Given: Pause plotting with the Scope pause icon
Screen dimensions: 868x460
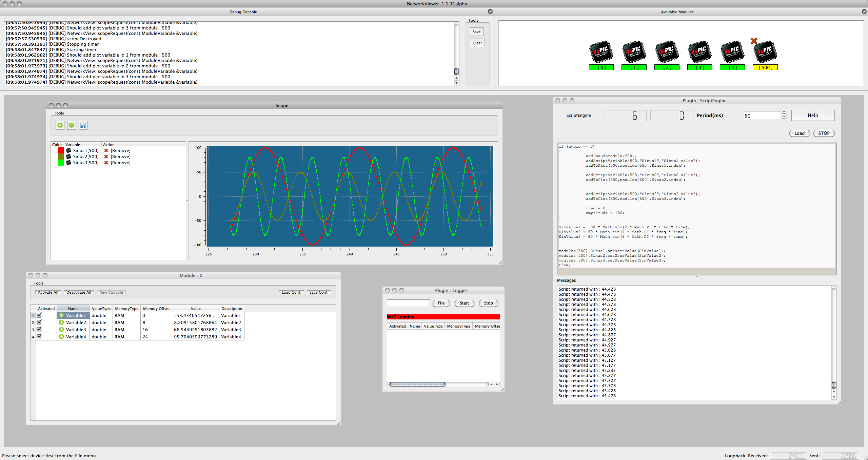Looking at the screenshot, I should (x=72, y=125).
